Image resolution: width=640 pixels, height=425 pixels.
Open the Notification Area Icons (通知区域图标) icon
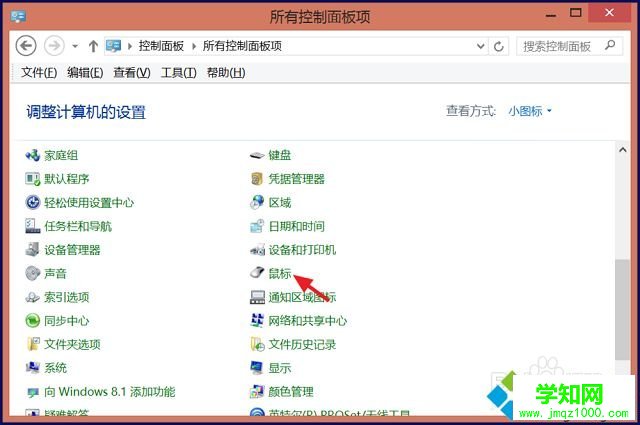tap(257, 297)
